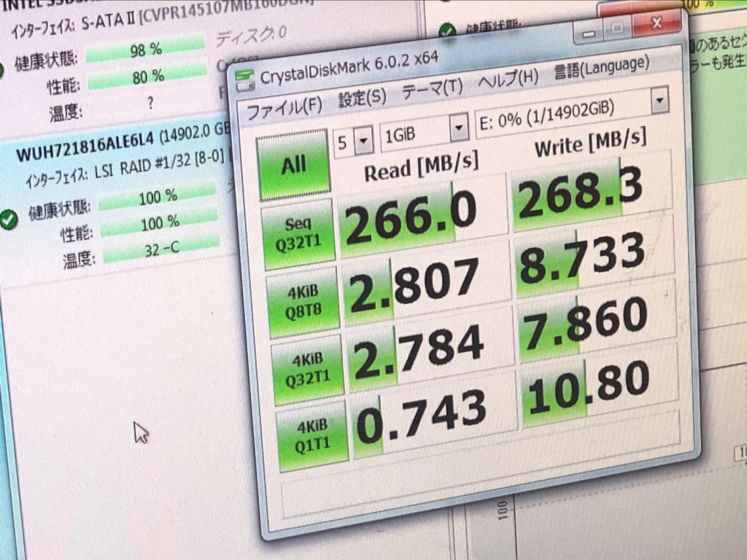747x560 pixels.
Task: Open the ヘルプ(H) menu
Action: (508, 78)
